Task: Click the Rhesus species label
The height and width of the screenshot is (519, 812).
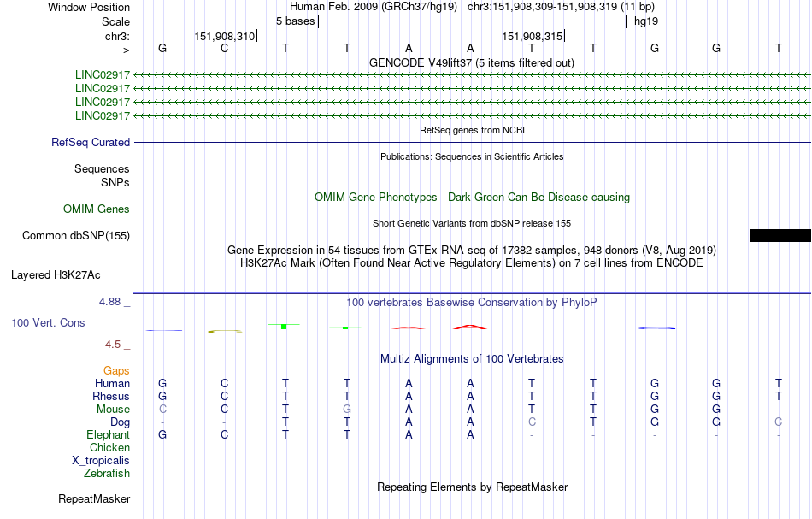Action: pyautogui.click(x=111, y=396)
